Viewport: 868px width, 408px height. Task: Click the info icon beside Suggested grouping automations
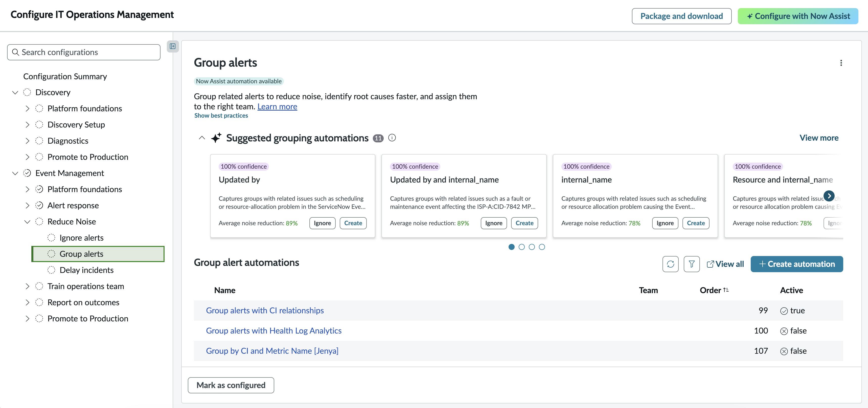(x=392, y=138)
